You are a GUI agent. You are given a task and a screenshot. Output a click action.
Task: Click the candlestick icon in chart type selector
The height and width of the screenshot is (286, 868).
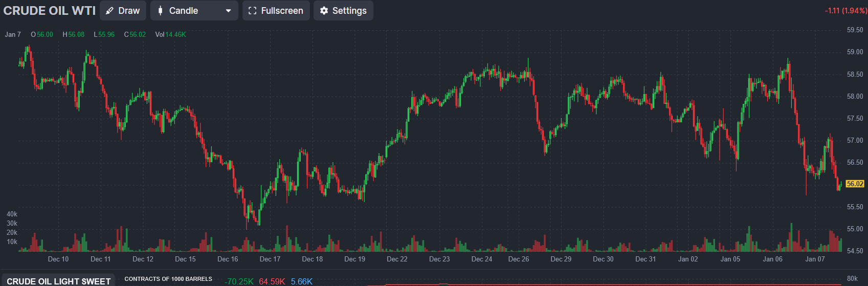tap(161, 11)
